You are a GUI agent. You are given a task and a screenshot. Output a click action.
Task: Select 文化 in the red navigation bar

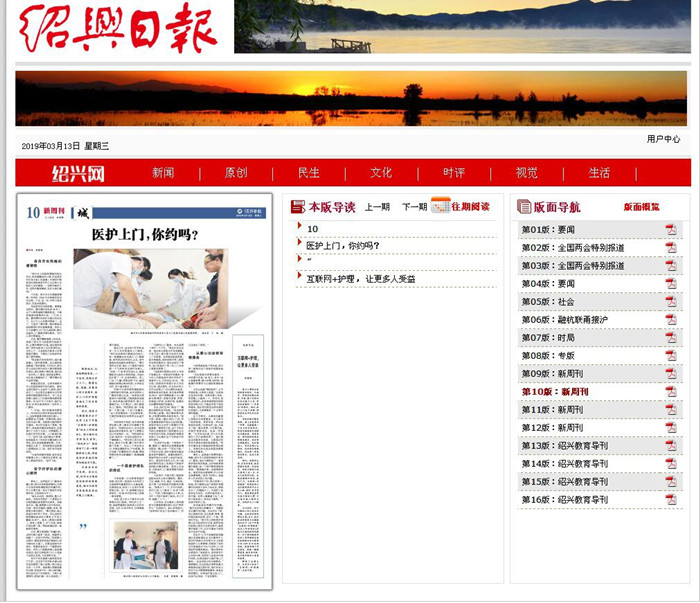click(381, 173)
